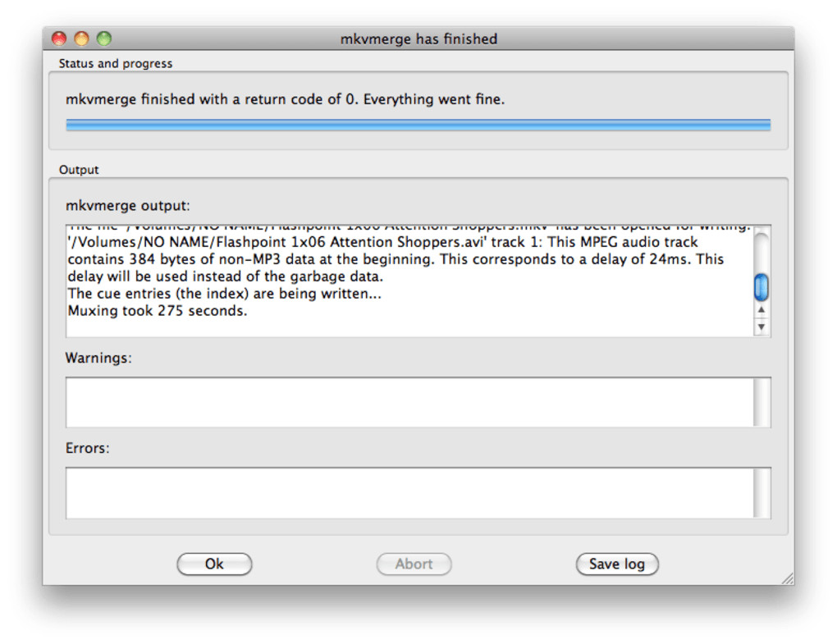
Task: Click the Errors box scrollbar track
Action: coord(762,492)
